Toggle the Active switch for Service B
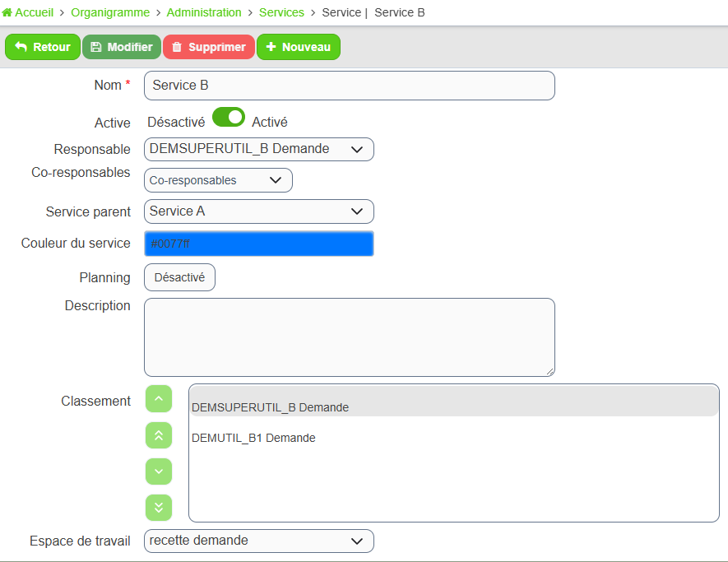The image size is (728, 562). (x=229, y=117)
